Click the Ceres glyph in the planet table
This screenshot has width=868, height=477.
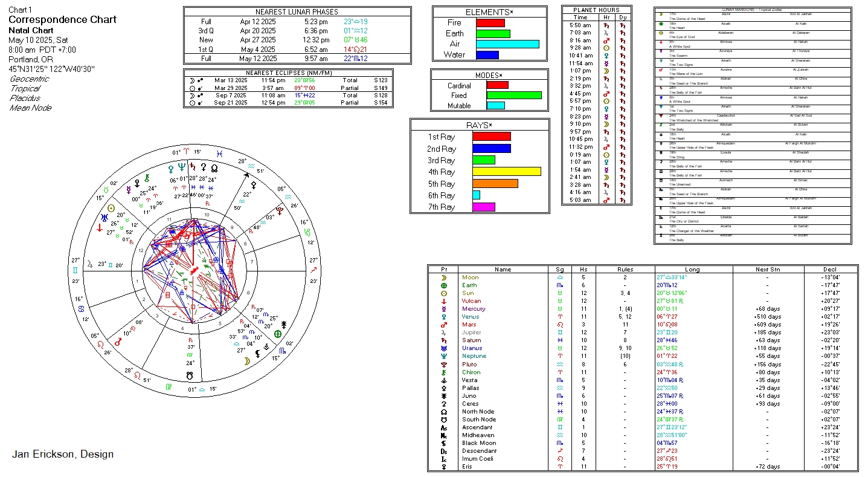pos(444,404)
